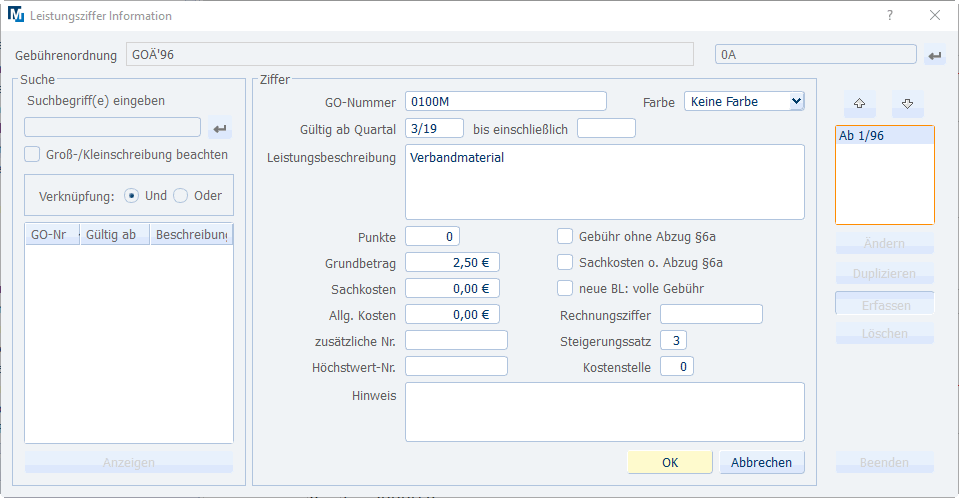Click the Gültig ab column header
The image size is (959, 498).
click(115, 235)
